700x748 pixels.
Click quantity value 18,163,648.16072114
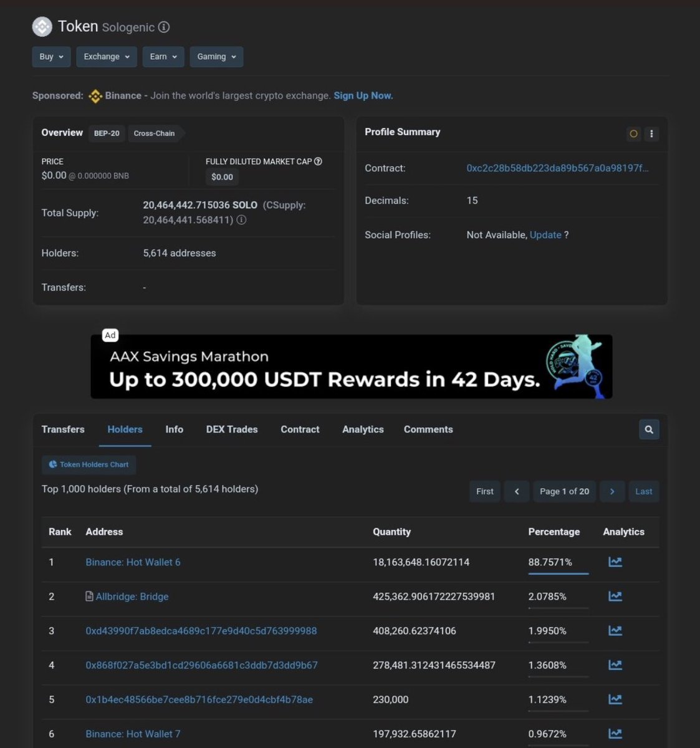point(421,562)
